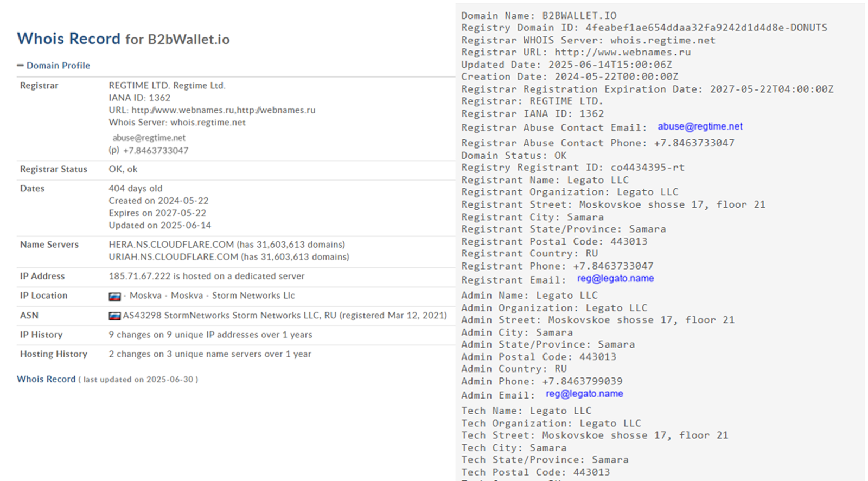Click the Russian flag icon beside AS43298
The width and height of the screenshot is (868, 481).
pos(114,316)
